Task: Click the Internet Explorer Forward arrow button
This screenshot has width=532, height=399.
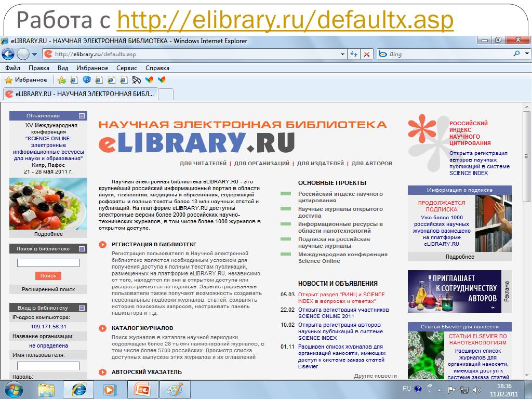Action: coord(23,54)
